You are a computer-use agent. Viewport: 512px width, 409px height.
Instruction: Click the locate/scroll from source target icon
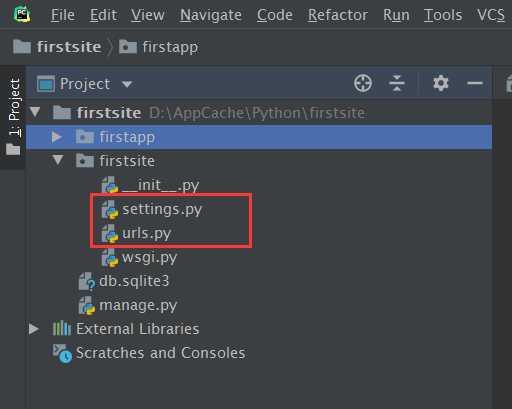click(x=363, y=83)
